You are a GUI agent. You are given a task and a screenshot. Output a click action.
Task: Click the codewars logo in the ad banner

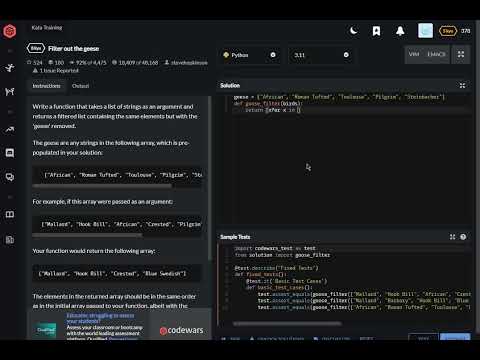(181, 330)
